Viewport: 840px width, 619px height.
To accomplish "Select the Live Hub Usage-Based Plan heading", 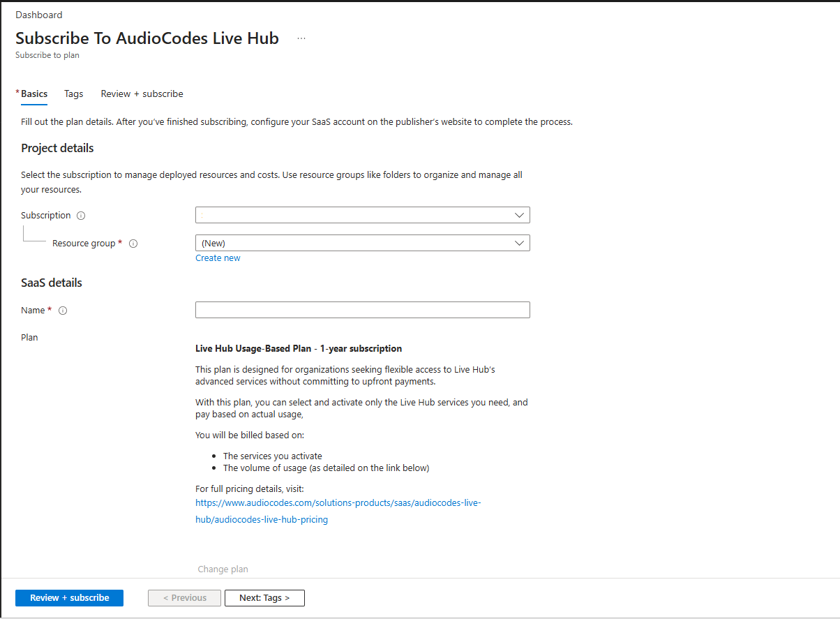I will click(299, 348).
